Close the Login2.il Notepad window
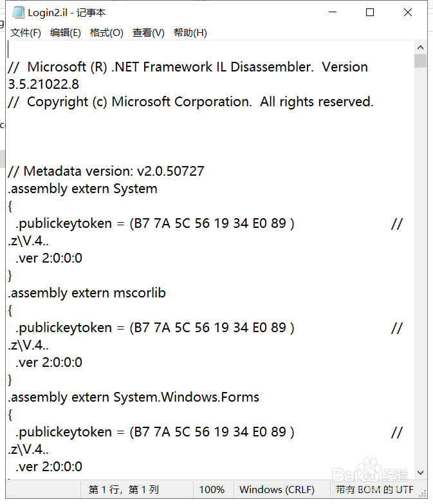 click(x=408, y=12)
